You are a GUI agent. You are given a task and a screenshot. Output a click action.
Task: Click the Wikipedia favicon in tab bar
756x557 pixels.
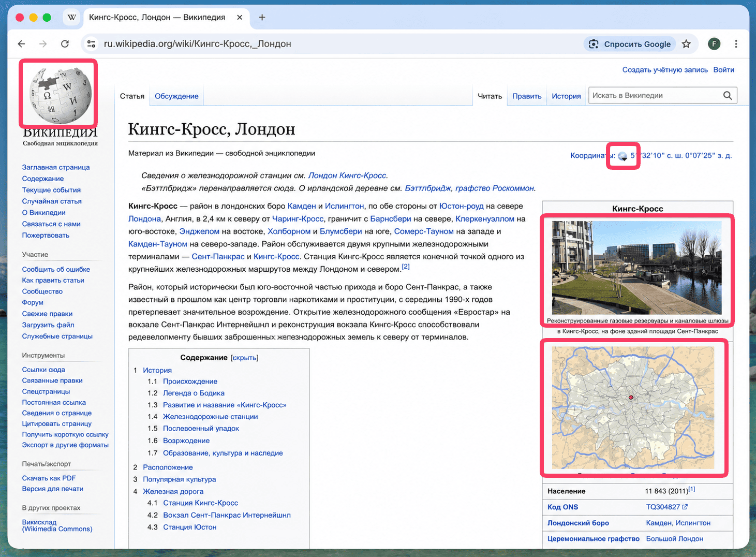(x=72, y=17)
